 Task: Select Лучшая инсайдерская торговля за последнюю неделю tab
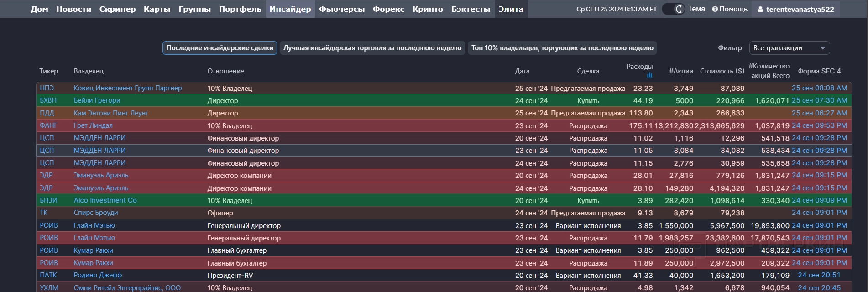(x=372, y=48)
